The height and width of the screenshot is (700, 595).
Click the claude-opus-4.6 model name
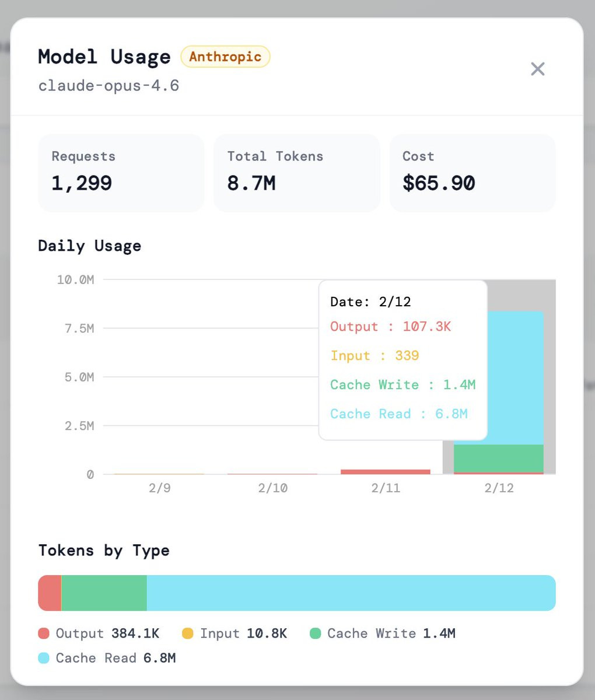(x=108, y=86)
